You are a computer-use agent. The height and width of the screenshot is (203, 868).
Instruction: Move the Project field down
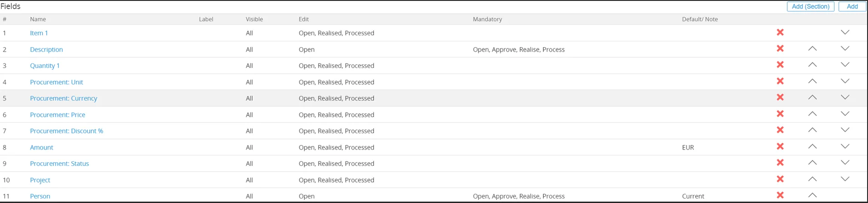[x=845, y=179]
